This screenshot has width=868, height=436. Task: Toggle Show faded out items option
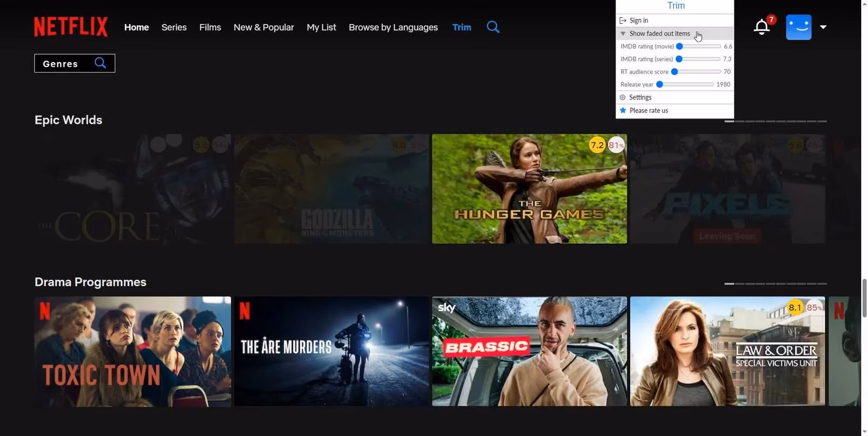[675, 34]
